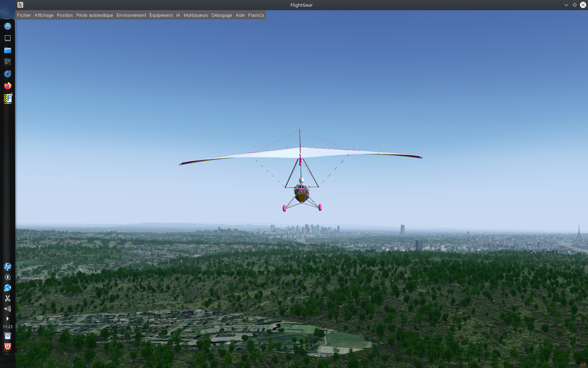
Task: Open the clipboard scissors tray icon
Action: click(8, 298)
